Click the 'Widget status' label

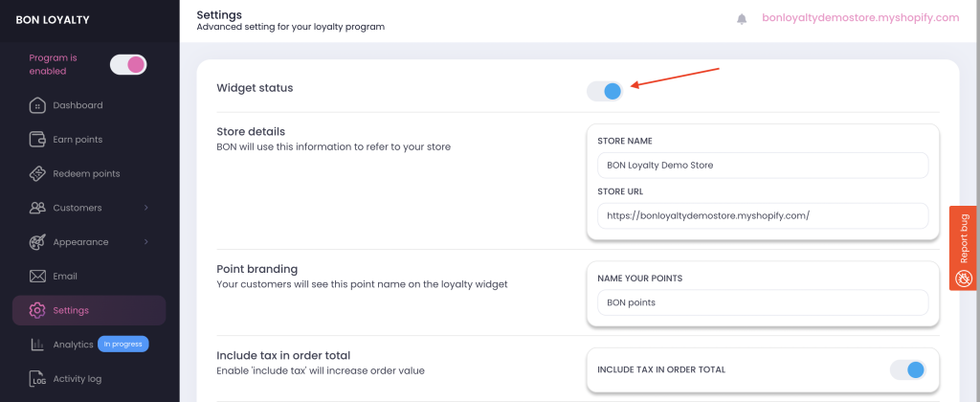click(x=255, y=88)
